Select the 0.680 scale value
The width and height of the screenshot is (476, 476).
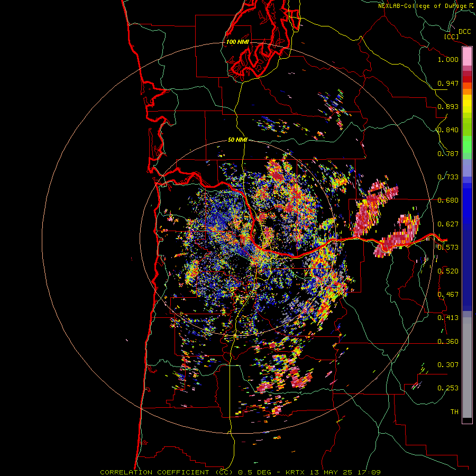448,200
